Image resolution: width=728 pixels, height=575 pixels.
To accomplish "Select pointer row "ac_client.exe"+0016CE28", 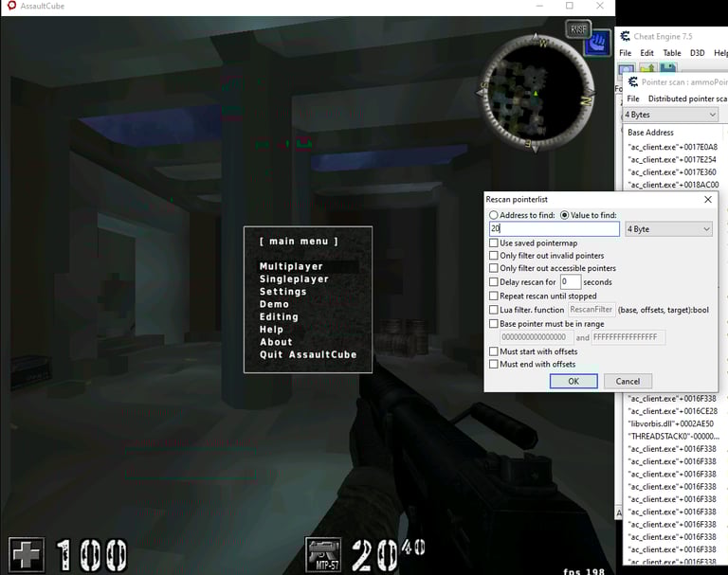I will click(672, 411).
